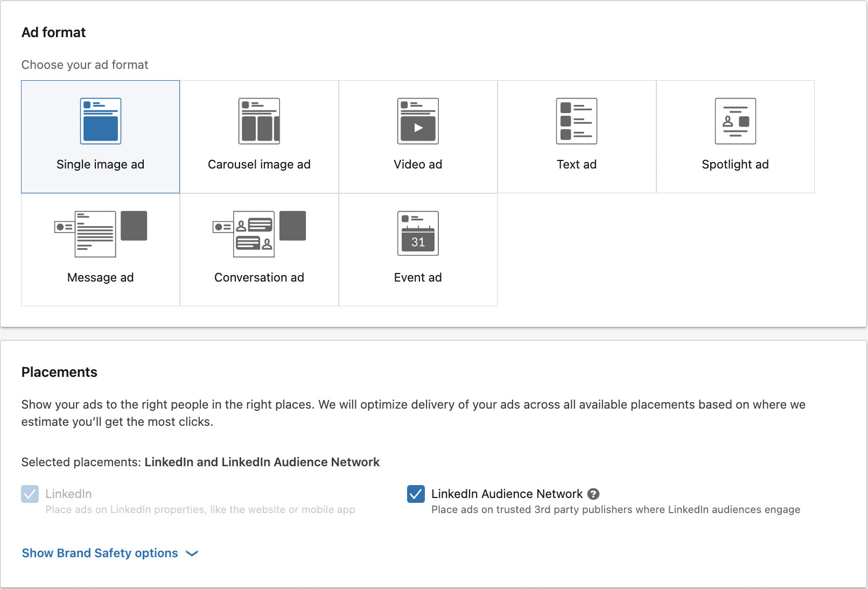
Task: Choose the Event ad calendar icon
Action: pos(418,233)
